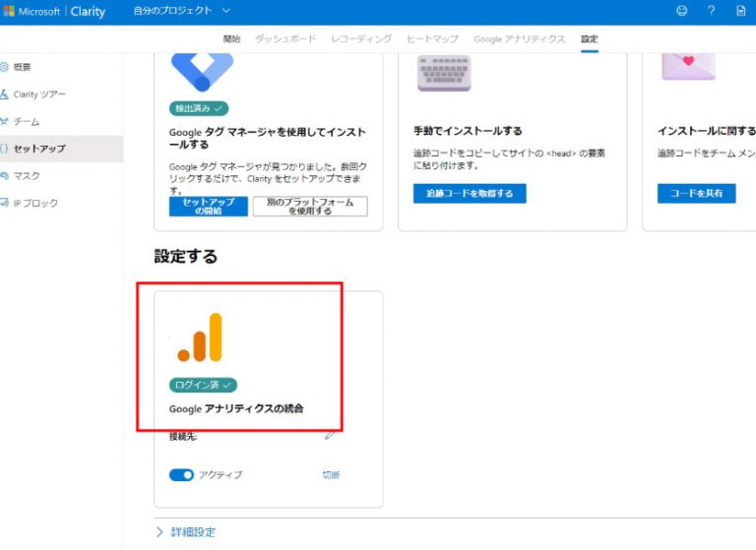Click the Google アナリティクスの統合 title

coord(236,408)
